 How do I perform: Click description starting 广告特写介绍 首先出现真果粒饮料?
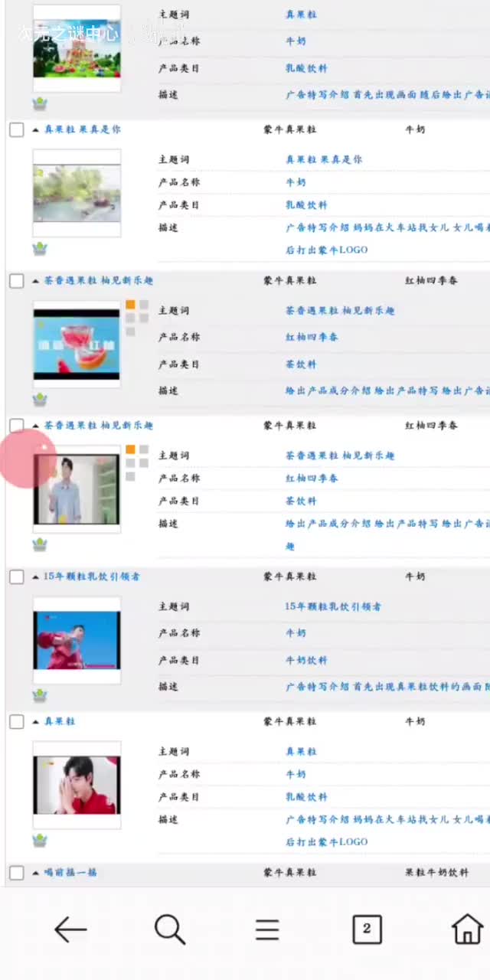pyautogui.click(x=387, y=687)
